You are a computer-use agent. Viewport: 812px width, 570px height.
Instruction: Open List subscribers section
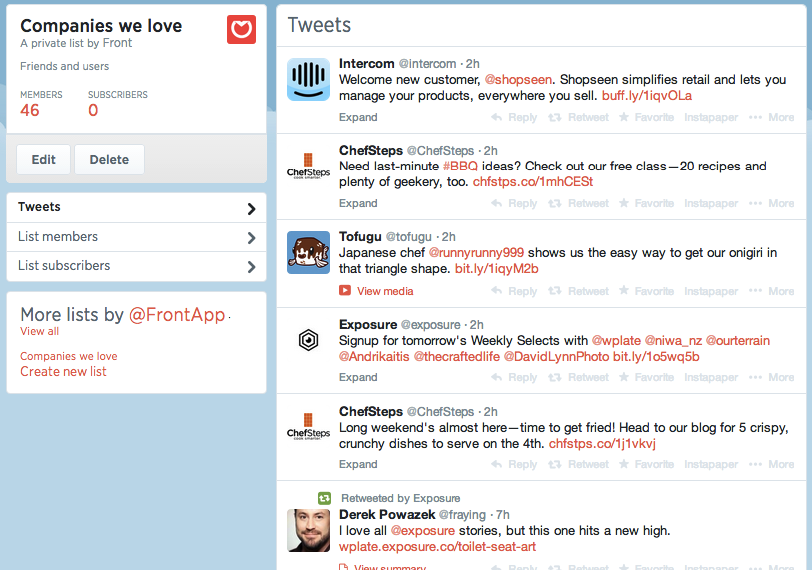click(137, 267)
